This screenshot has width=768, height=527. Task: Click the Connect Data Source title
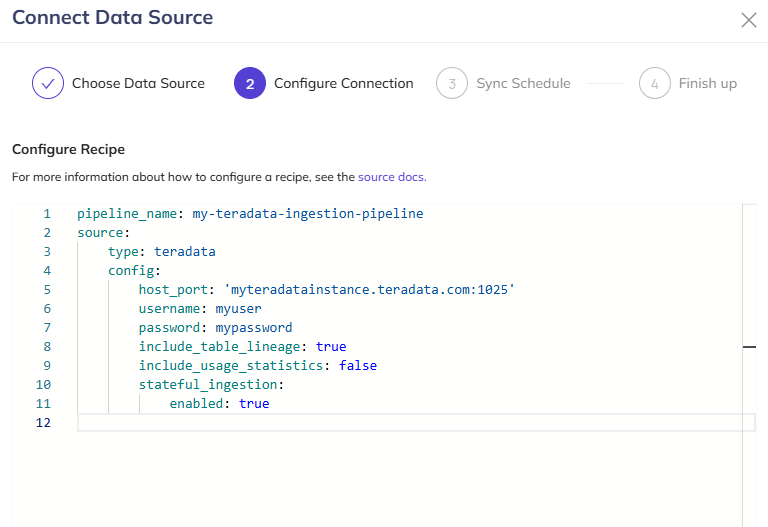point(113,17)
